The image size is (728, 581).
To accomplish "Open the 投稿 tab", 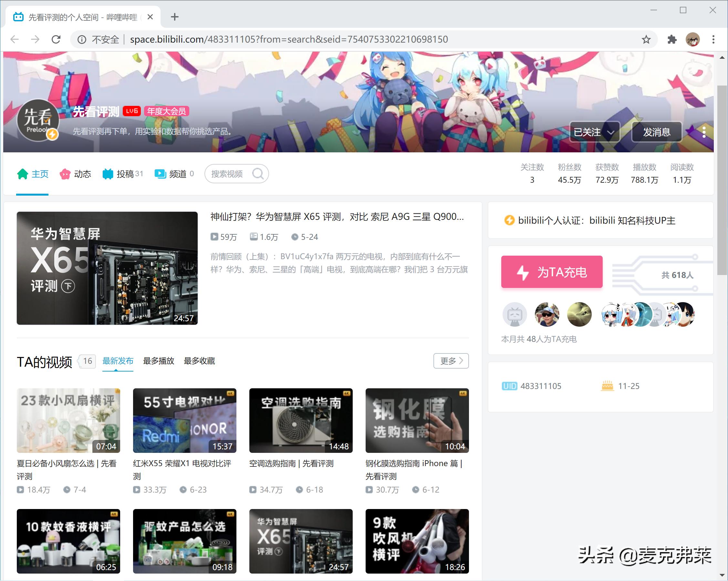I will [123, 174].
